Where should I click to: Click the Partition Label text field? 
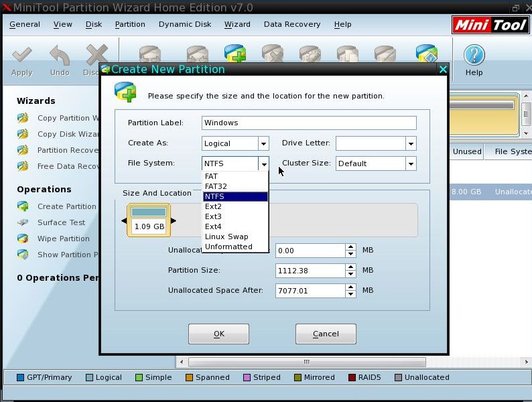pyautogui.click(x=309, y=123)
